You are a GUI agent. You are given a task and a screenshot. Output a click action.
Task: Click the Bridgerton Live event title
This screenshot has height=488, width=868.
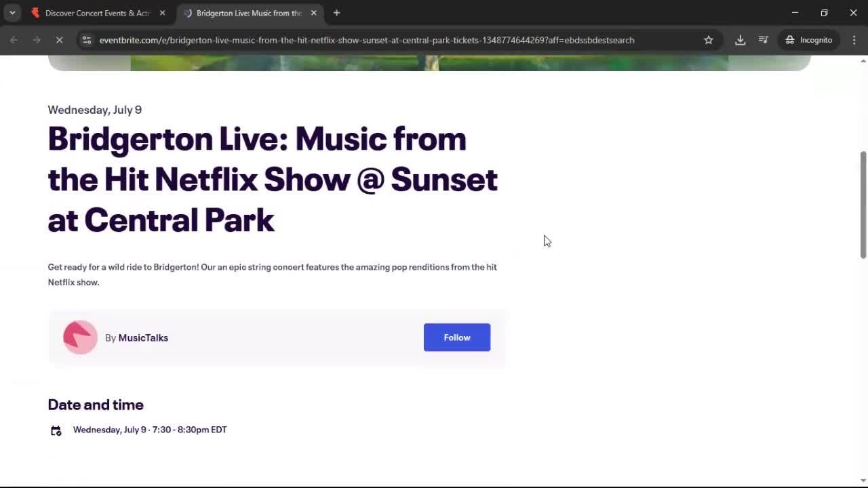click(x=273, y=180)
